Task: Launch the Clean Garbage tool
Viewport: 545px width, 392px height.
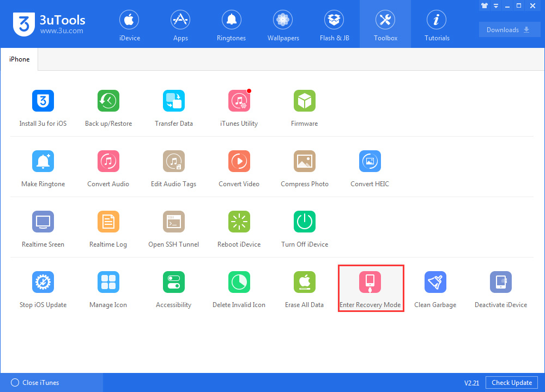Action: tap(435, 289)
